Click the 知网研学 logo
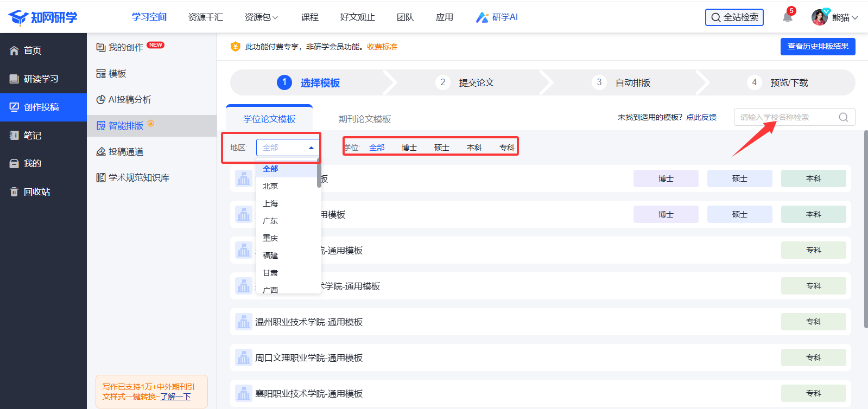Screen dimensions: 868x409 pos(43,17)
